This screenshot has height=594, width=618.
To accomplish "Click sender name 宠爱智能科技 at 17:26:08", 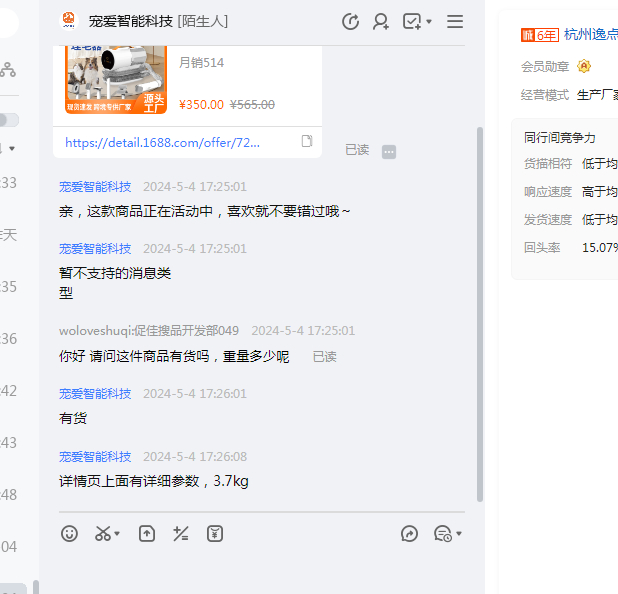I will pyautogui.click(x=95, y=456).
